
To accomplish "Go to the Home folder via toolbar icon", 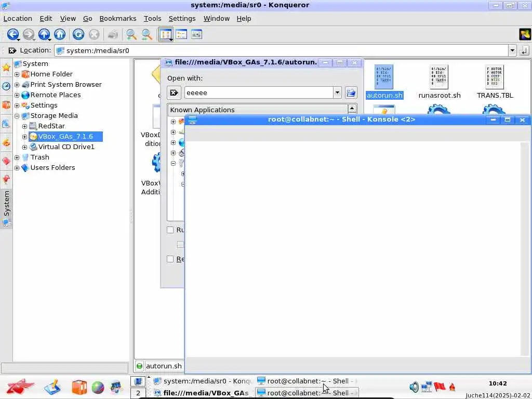I will coord(60,34).
